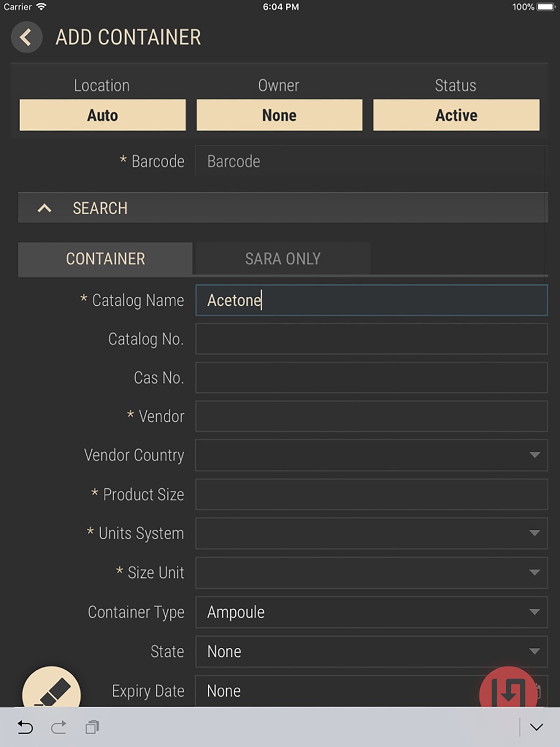Open the Vendor Country dropdown

pyautogui.click(x=371, y=455)
